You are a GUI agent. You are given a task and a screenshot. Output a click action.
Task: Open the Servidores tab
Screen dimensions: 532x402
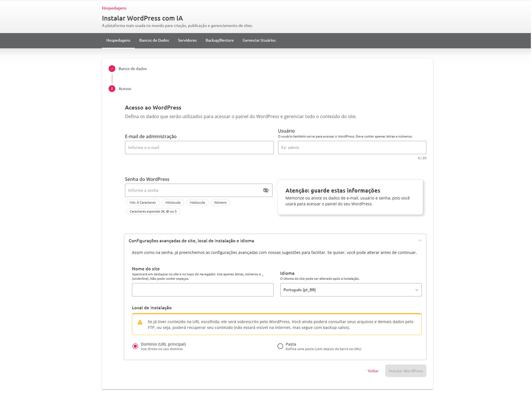(187, 41)
